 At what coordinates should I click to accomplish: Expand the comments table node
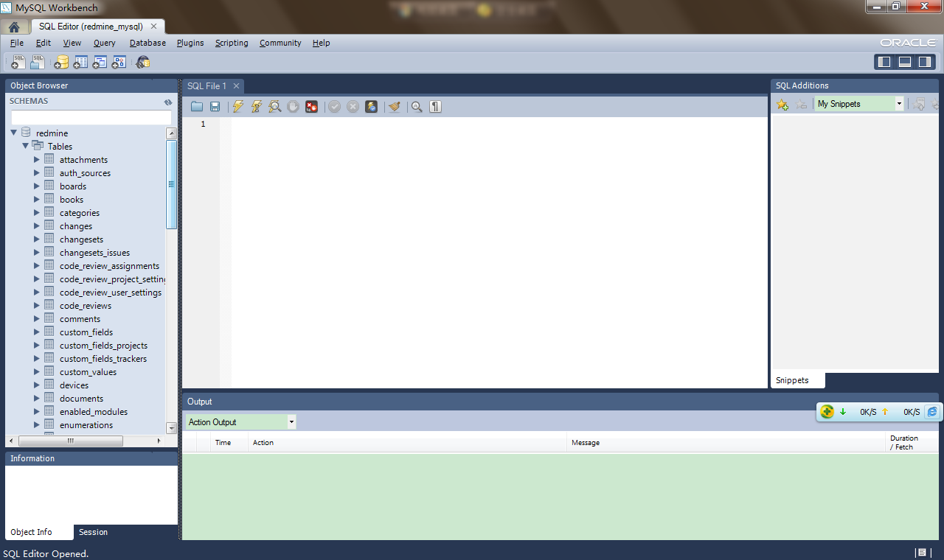(37, 319)
